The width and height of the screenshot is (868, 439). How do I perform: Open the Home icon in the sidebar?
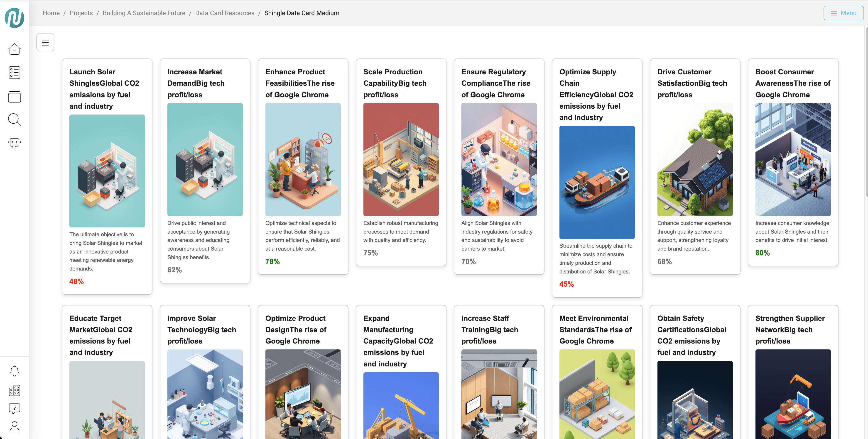point(15,49)
